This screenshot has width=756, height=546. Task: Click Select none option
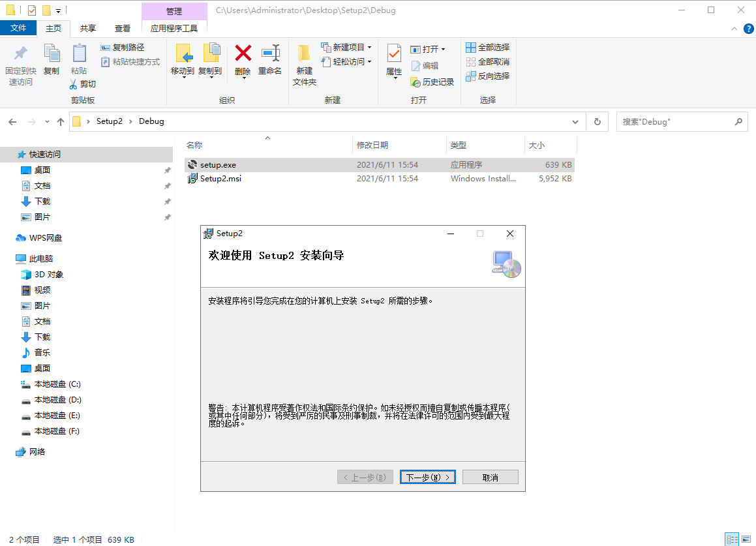[x=487, y=62]
